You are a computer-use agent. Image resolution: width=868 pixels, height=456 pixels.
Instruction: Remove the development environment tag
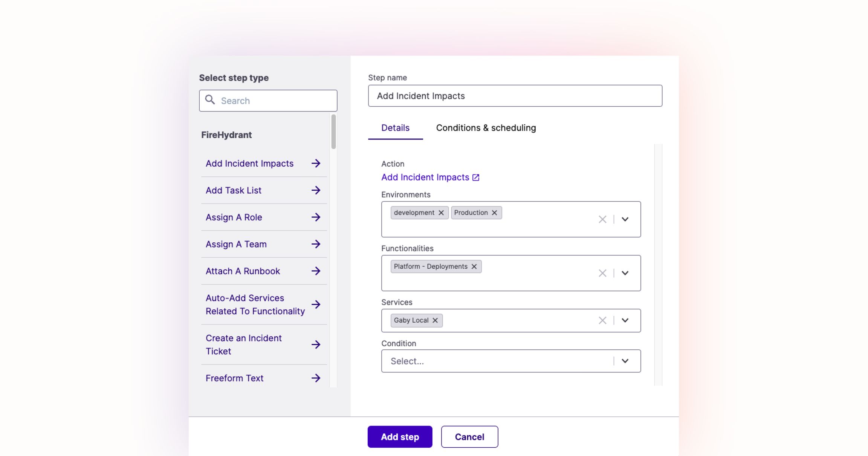click(x=441, y=213)
